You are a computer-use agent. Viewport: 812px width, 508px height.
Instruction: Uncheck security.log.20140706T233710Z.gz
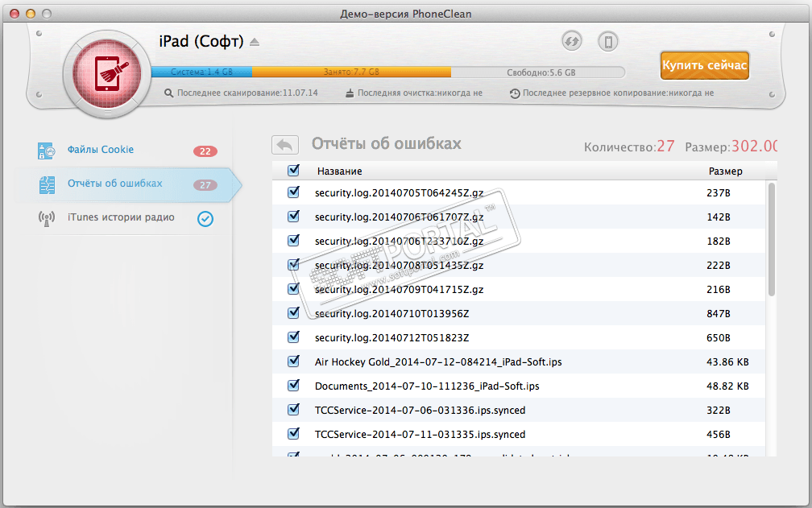coord(293,240)
